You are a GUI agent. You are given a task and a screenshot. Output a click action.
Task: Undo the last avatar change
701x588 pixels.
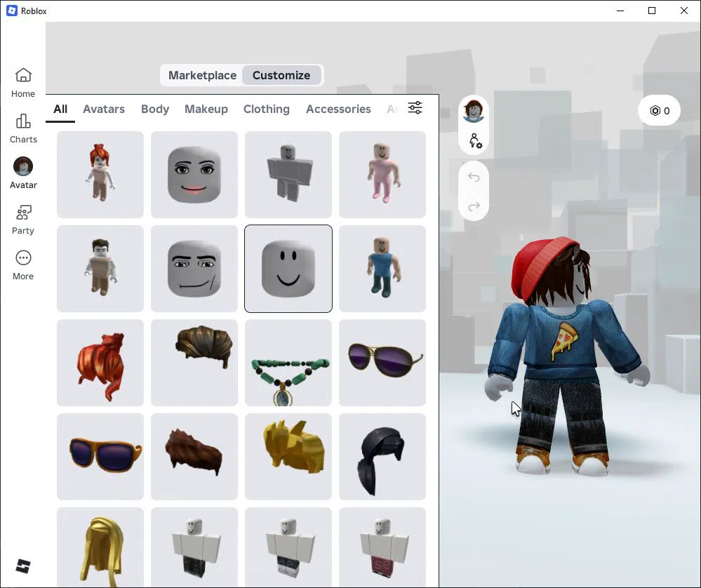pyautogui.click(x=474, y=177)
